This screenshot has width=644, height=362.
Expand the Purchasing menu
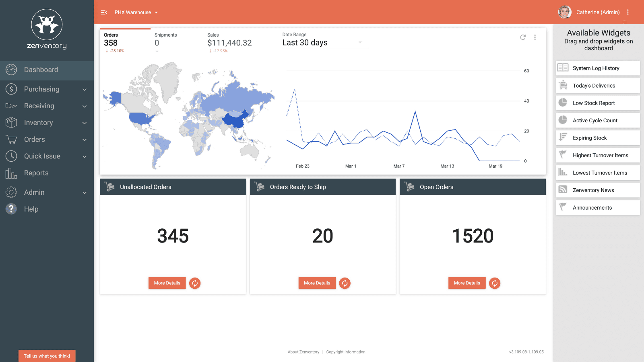[x=47, y=89]
